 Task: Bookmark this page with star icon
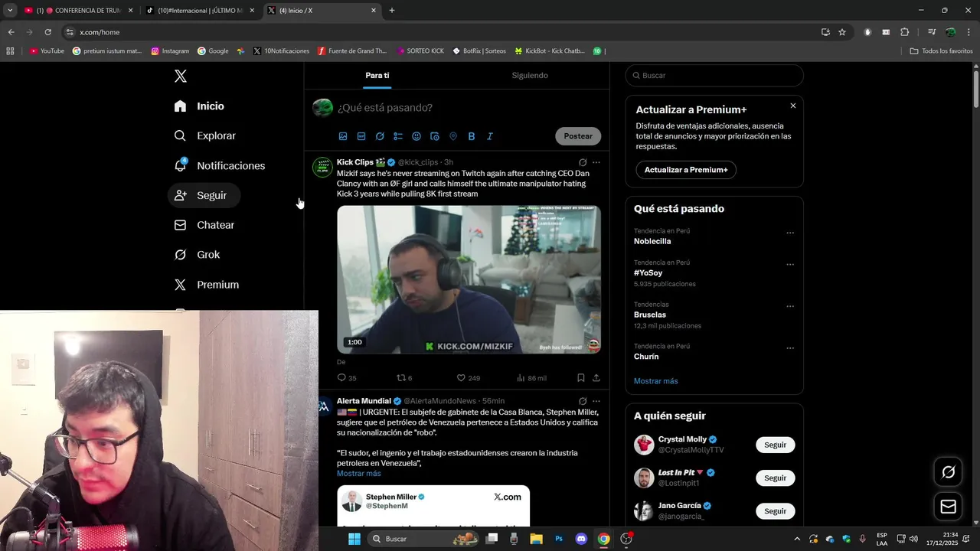coord(842,32)
